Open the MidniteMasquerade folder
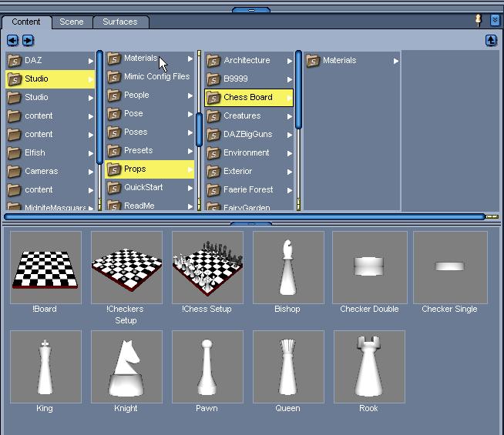This screenshot has height=435, width=504. click(x=50, y=207)
